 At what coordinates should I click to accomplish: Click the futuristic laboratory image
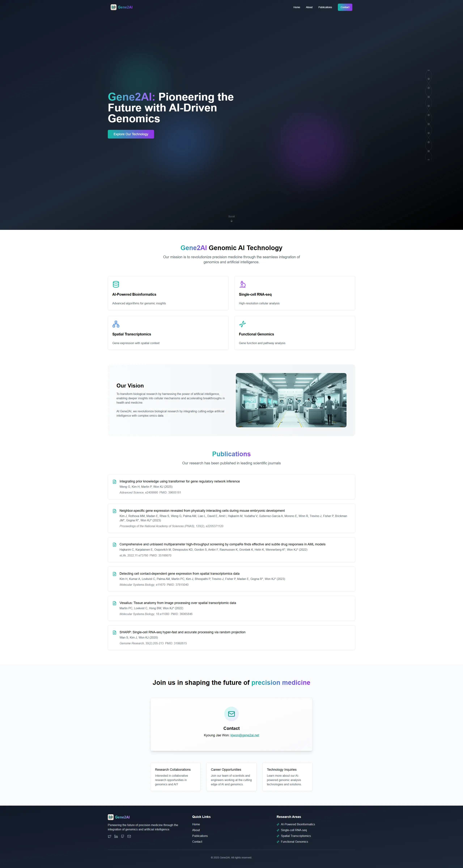291,400
